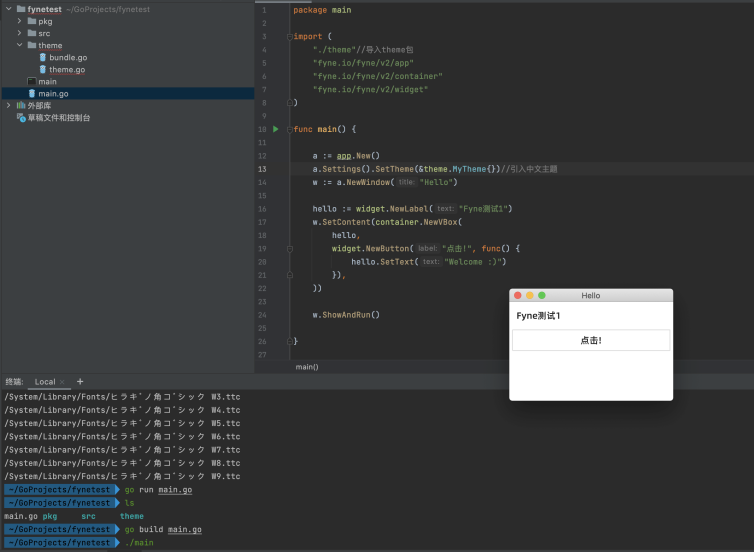Open 草稿文件和控制台 scratches node

pos(58,117)
